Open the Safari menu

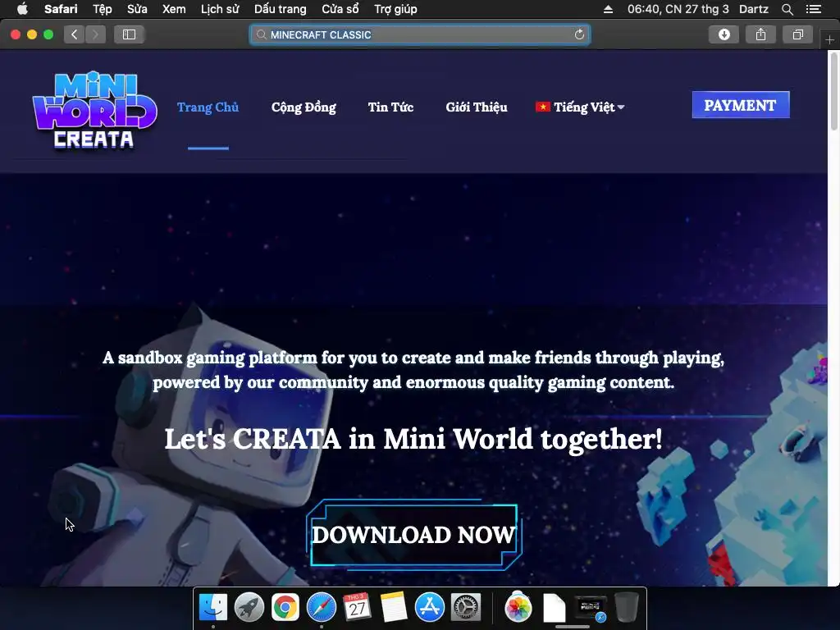point(61,9)
